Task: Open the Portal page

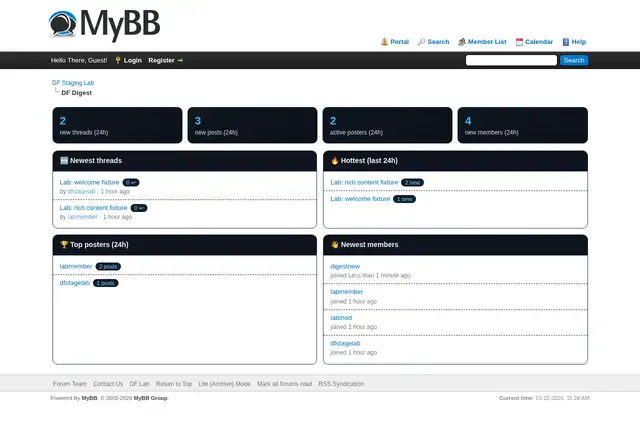Action: click(x=399, y=42)
